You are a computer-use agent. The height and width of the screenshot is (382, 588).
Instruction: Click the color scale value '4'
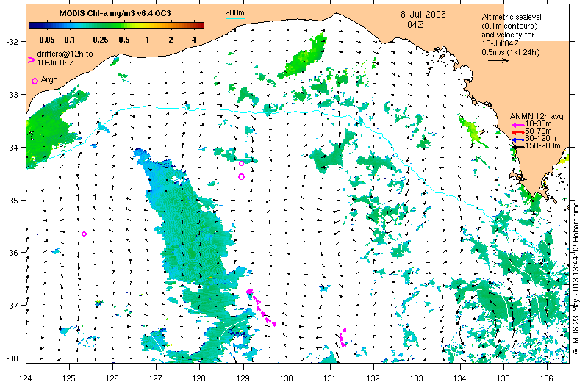(x=194, y=40)
